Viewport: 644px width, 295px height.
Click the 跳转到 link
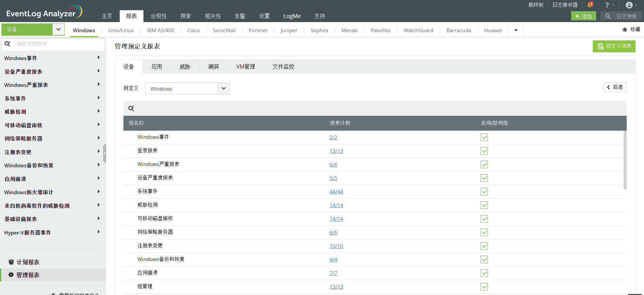536,5
